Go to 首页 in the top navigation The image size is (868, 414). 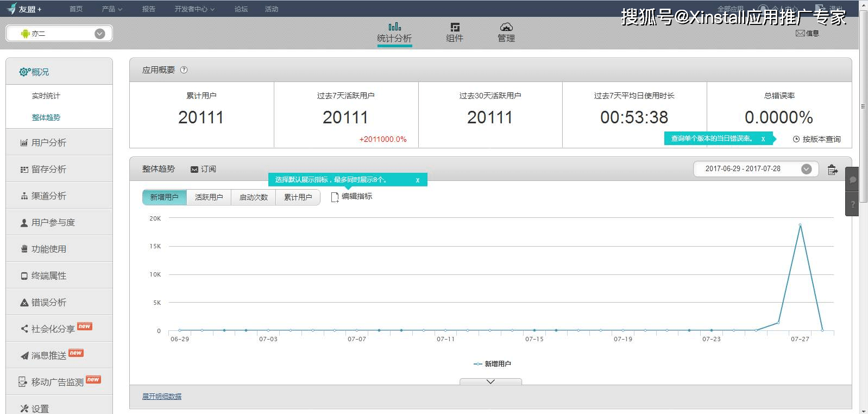76,9
